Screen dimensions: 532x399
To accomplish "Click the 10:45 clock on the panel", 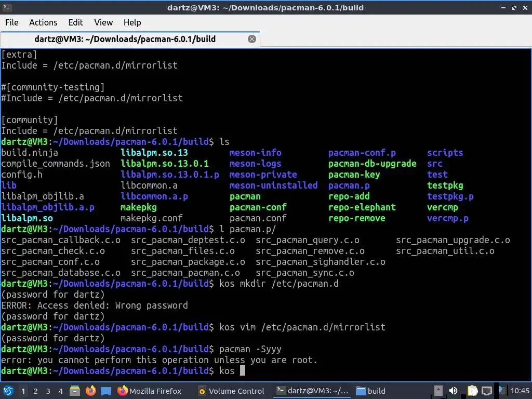I will point(520,391).
